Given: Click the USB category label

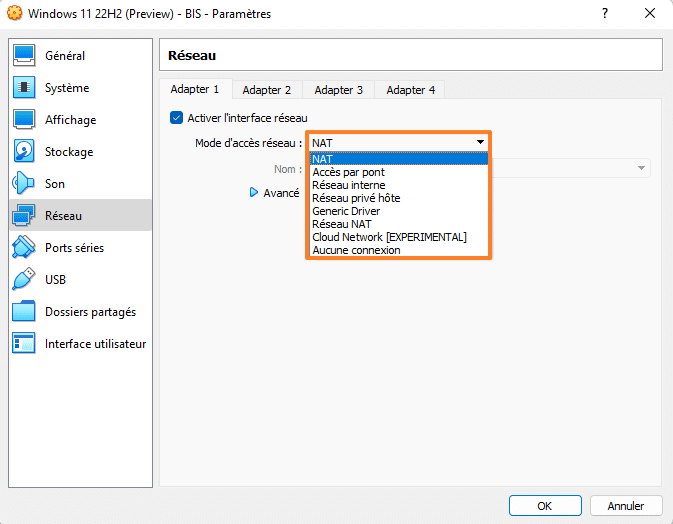Looking at the screenshot, I should pos(55,279).
